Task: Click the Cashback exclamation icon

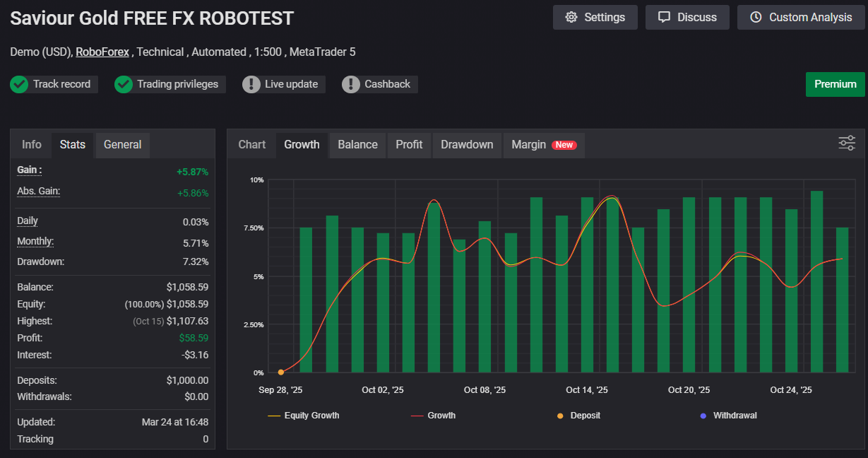Action: tap(351, 85)
